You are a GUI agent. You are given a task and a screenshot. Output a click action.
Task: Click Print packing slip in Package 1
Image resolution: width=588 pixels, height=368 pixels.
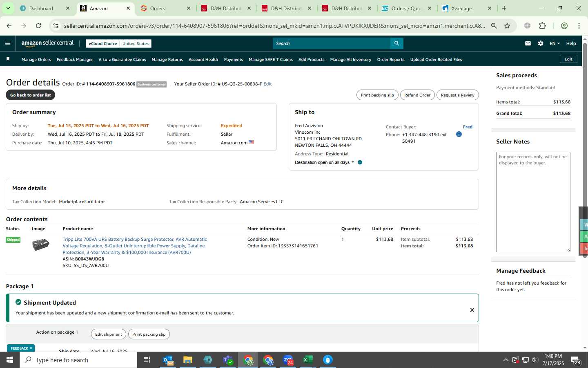(x=149, y=334)
